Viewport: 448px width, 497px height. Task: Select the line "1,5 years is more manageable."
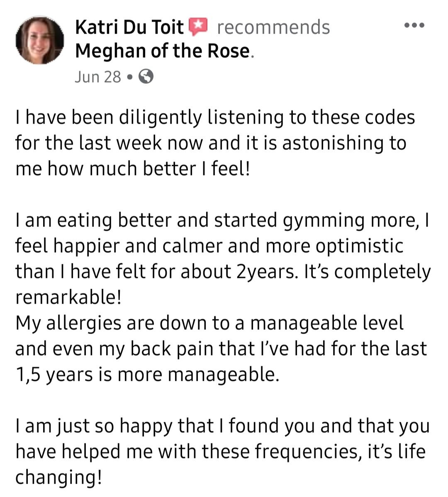[x=147, y=375]
